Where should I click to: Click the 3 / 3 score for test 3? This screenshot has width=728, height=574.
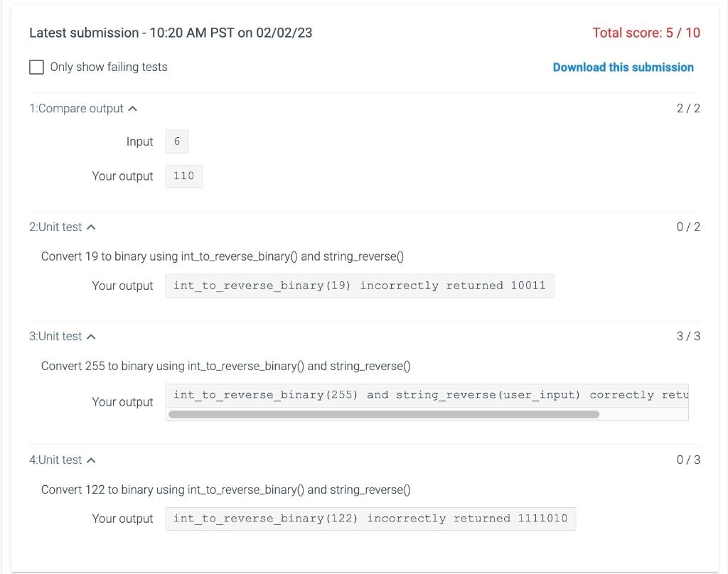[x=688, y=337]
